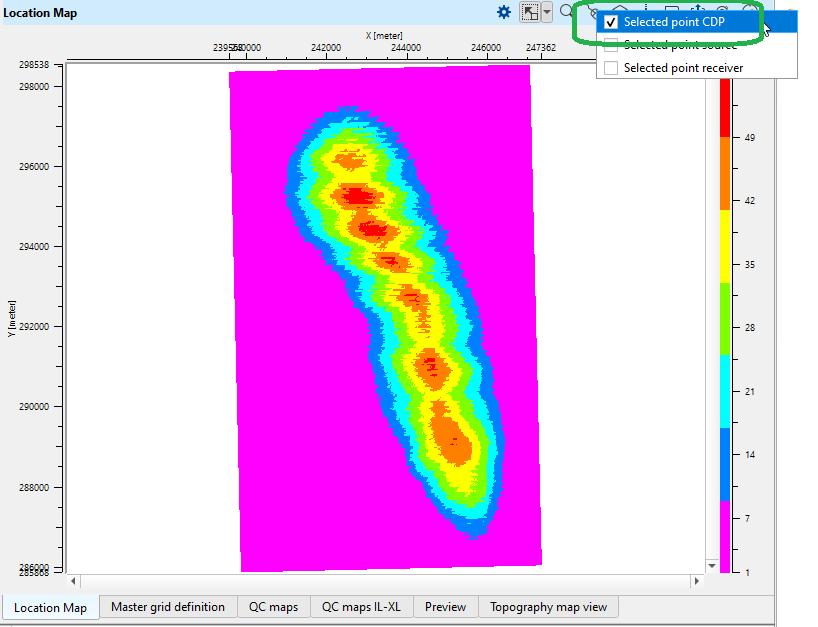Open the settings gear in Location Map toolbar

pyautogui.click(x=504, y=12)
